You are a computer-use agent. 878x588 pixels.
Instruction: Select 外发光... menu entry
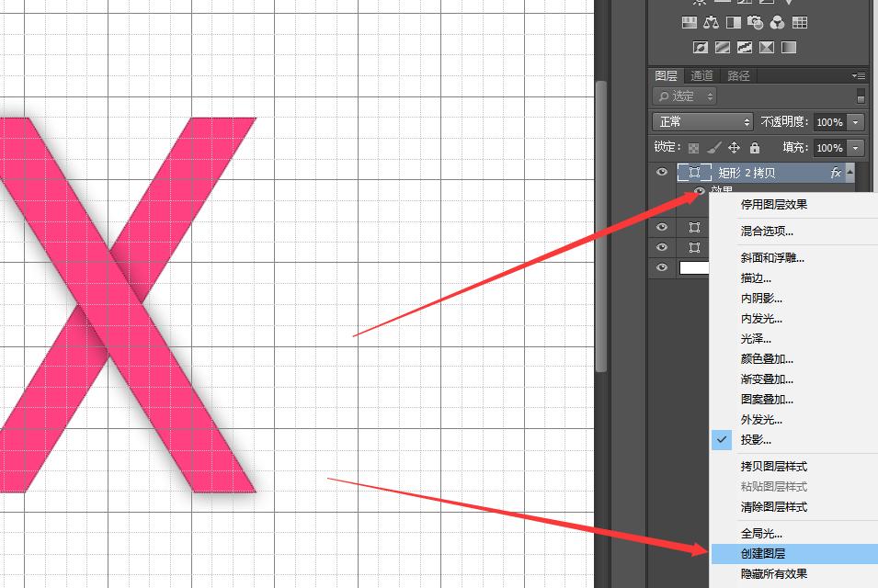pos(794,420)
